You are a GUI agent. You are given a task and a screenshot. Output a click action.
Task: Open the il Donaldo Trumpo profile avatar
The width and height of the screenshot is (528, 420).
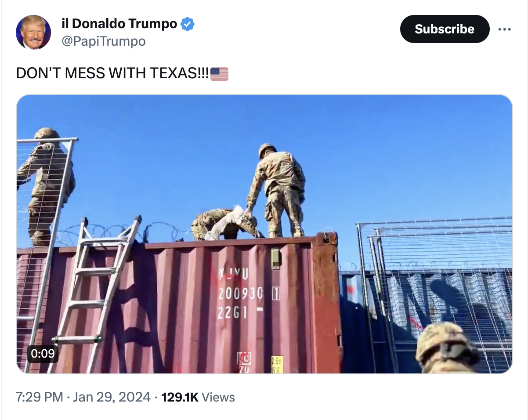(x=33, y=33)
